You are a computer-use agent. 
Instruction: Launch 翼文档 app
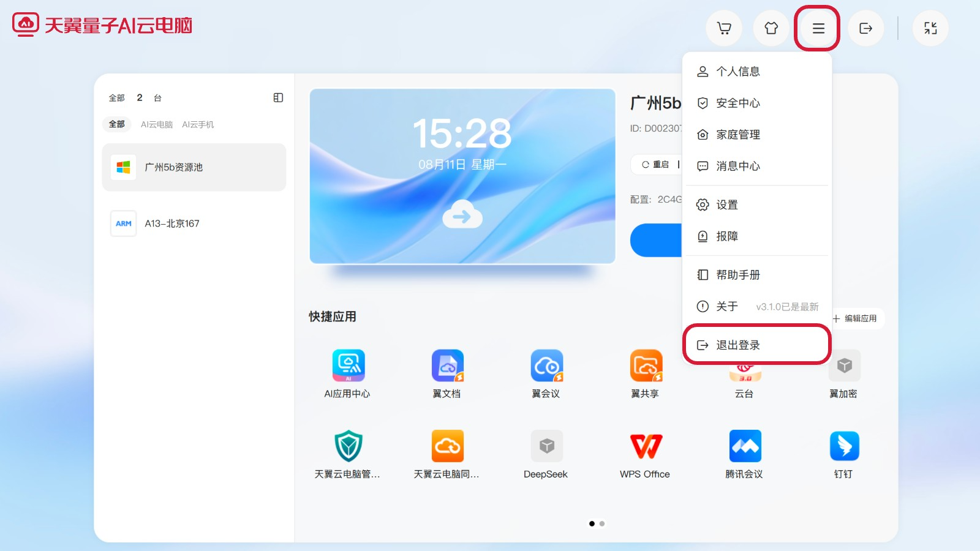coord(447,373)
